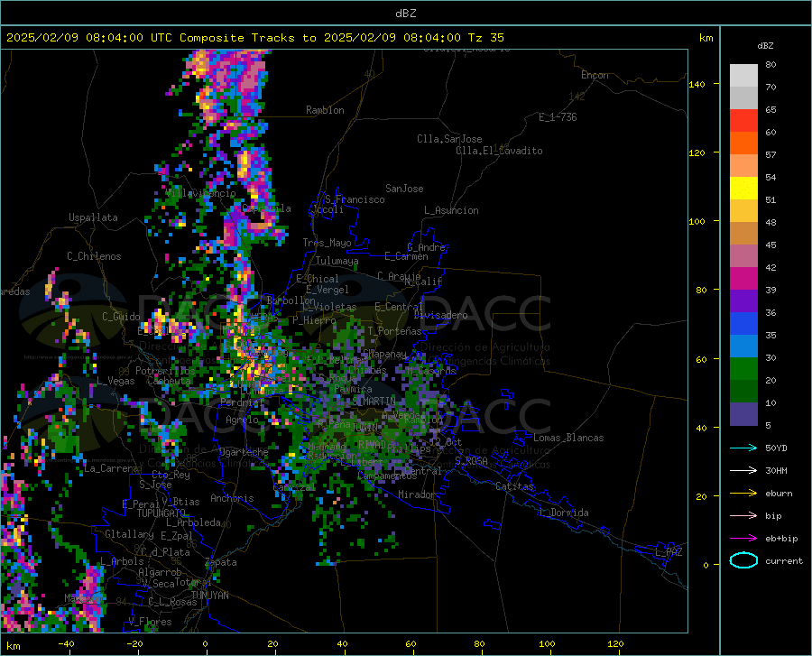Click the 'C_Guido' map label
This screenshot has height=656, width=812.
point(121,317)
